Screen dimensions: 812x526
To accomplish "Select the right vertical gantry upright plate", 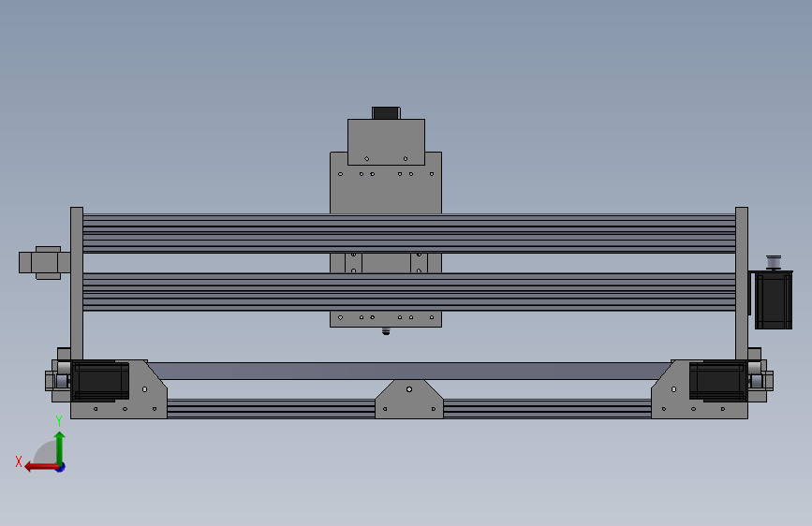I will [x=742, y=284].
